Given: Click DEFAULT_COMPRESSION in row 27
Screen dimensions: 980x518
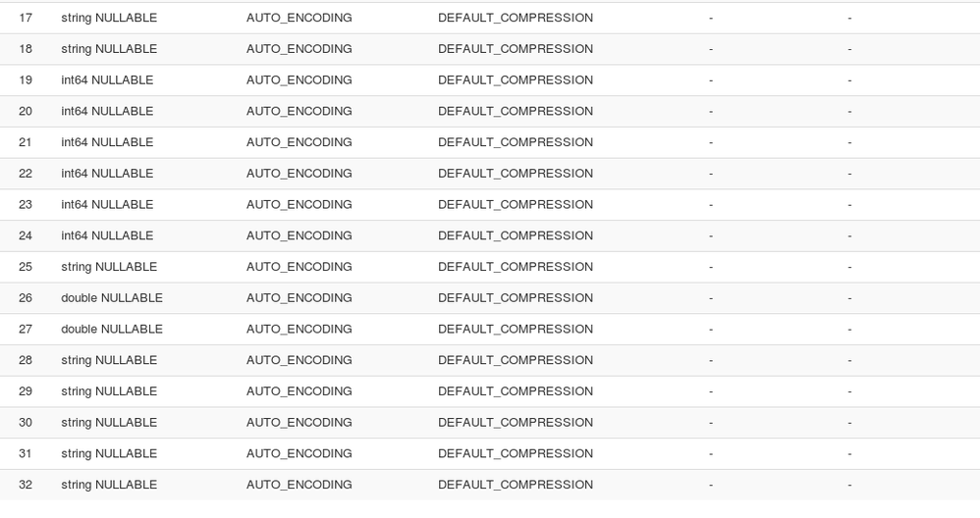Looking at the screenshot, I should (x=515, y=329).
